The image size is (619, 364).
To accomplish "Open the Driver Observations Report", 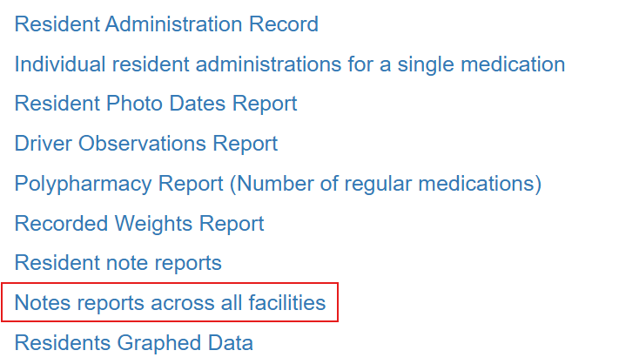I will click(x=146, y=144).
